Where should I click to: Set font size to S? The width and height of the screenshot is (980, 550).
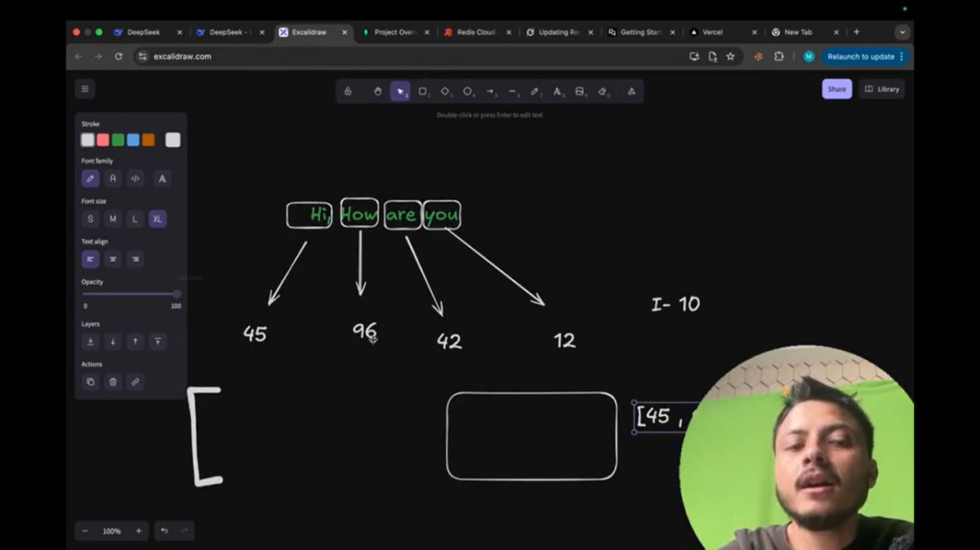point(91,219)
